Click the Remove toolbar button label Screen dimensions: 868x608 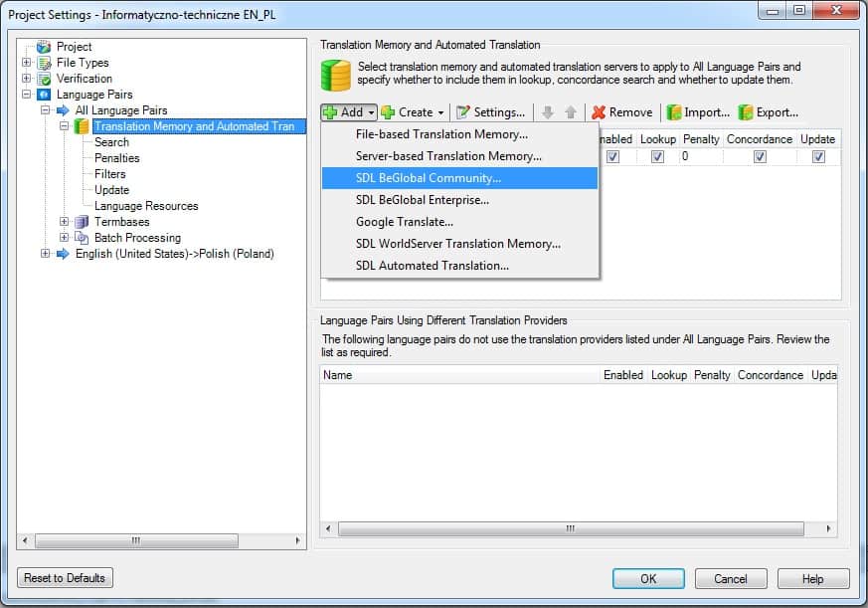630,112
